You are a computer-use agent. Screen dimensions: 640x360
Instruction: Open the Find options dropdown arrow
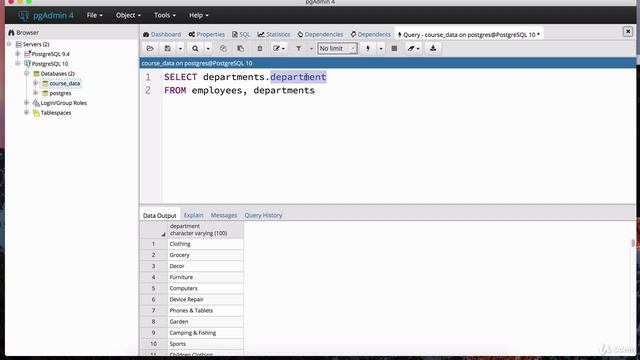[x=208, y=49]
